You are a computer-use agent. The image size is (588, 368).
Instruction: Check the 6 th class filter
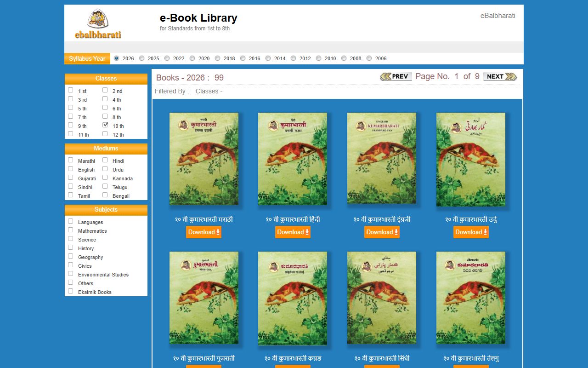point(105,108)
